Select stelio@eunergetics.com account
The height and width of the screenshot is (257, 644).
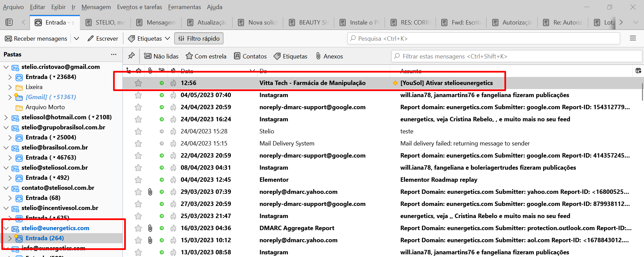pyautogui.click(x=55, y=228)
